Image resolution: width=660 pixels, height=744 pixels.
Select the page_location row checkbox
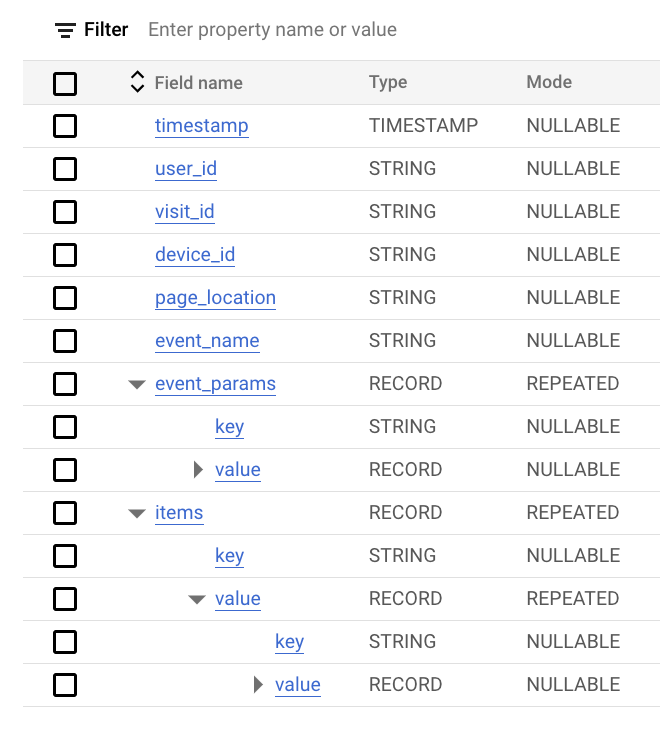[65, 298]
